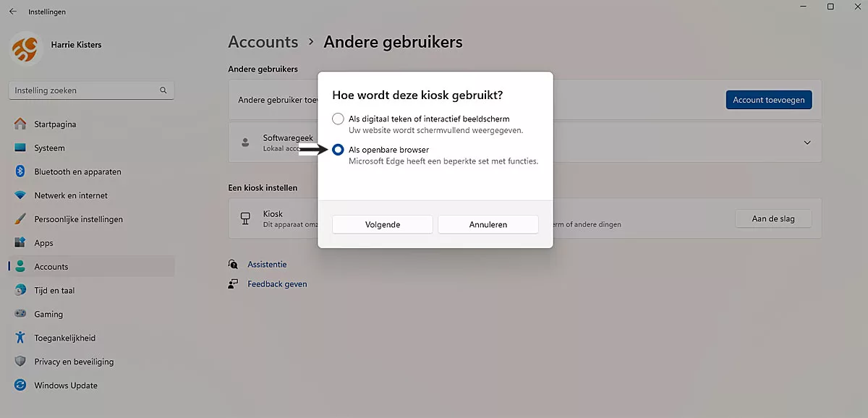Click the Softwaregeek user avatar icon
This screenshot has width=868, height=418.
pyautogui.click(x=245, y=142)
